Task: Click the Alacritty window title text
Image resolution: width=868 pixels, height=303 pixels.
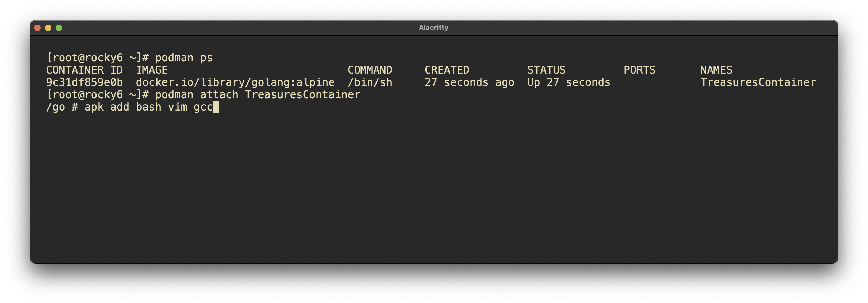Action: coord(433,28)
